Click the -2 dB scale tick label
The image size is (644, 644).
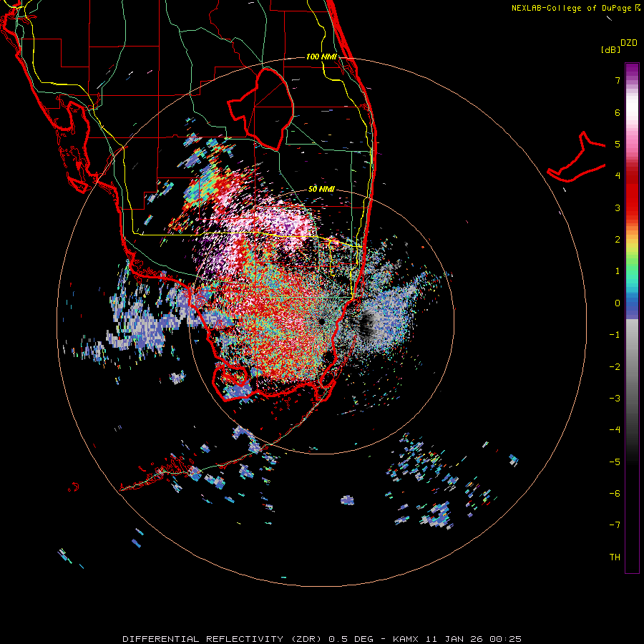(x=615, y=367)
